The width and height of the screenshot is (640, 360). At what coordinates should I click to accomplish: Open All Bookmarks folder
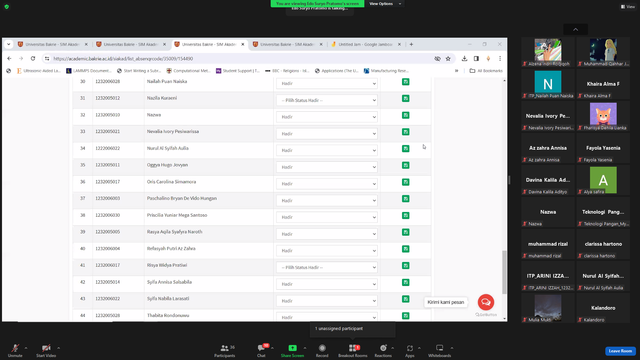coord(486,71)
